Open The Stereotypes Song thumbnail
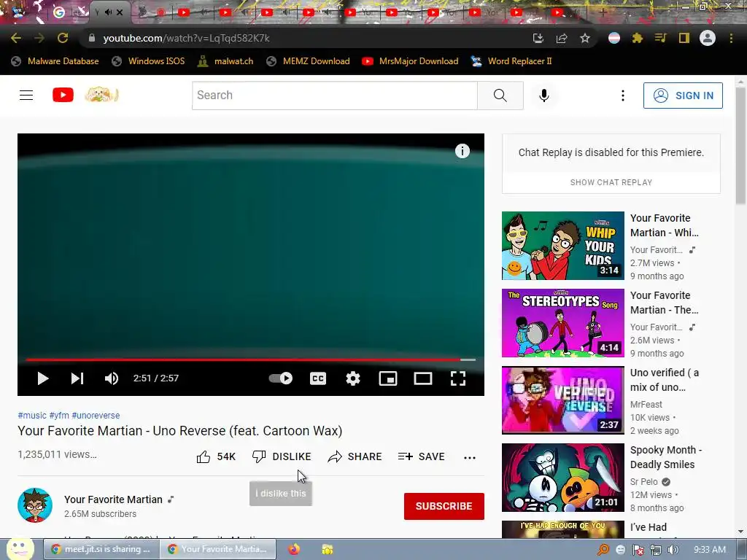 pos(562,323)
